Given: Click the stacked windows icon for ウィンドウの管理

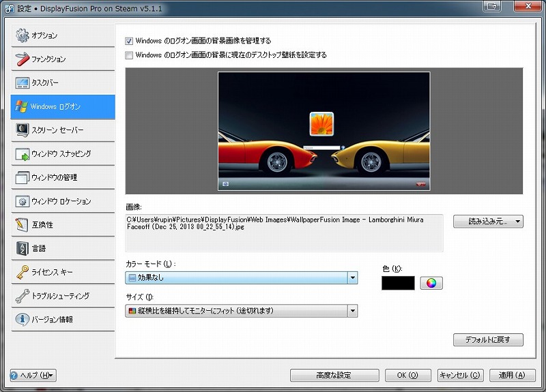Looking at the screenshot, I should (x=23, y=177).
